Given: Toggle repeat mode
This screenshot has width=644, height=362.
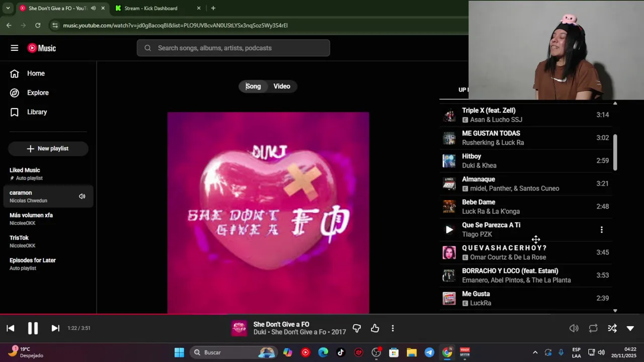Looking at the screenshot, I should click(593, 328).
